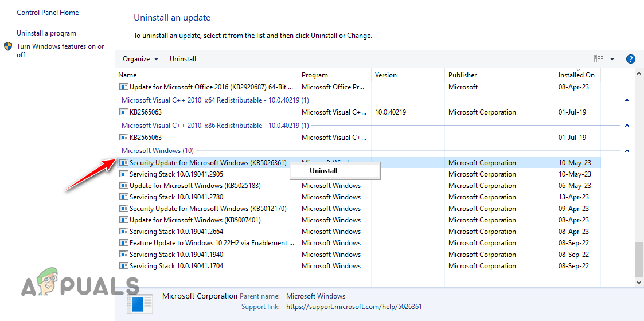Click icon of KB2565063 with version 10.0.40219

point(124,112)
